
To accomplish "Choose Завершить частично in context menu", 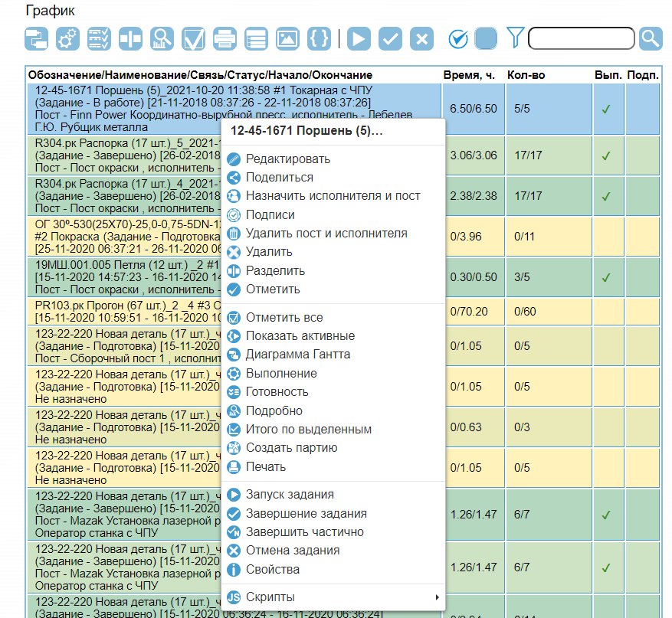I will [304, 532].
